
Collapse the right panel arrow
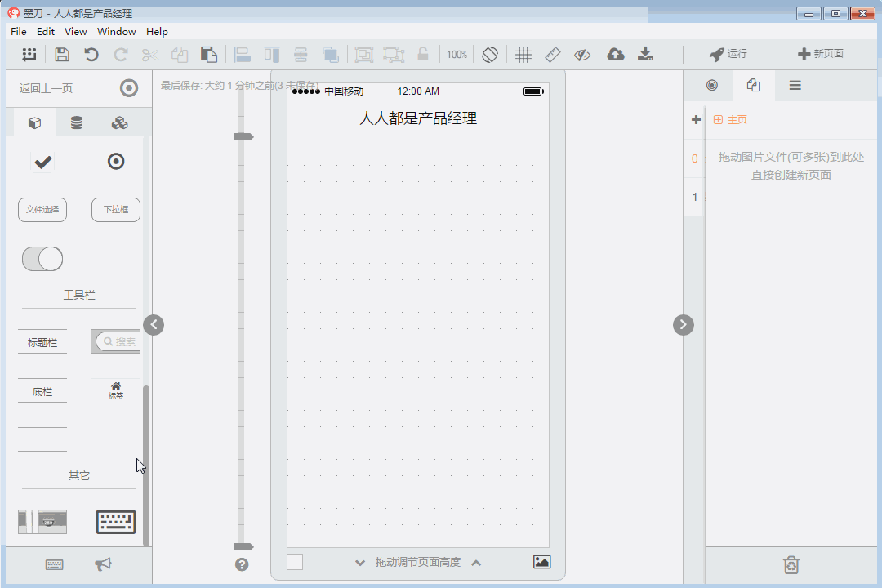point(684,325)
